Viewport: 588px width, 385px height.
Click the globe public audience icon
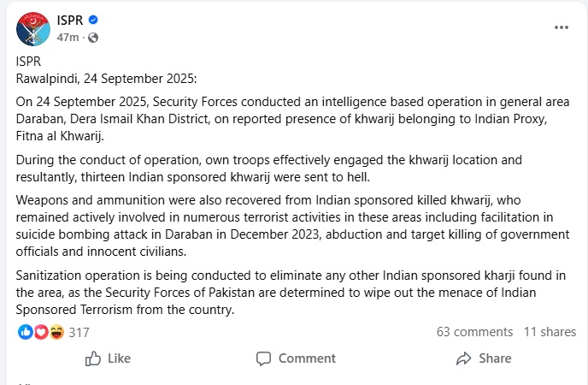click(x=93, y=38)
